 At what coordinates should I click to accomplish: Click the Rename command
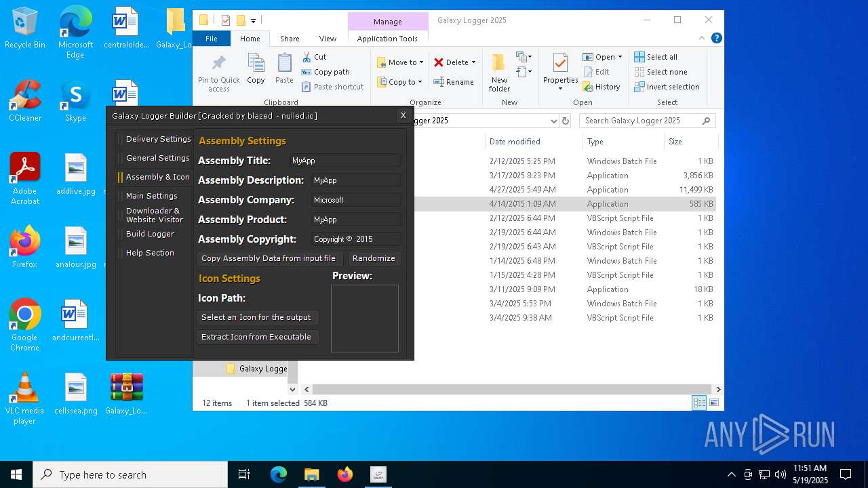[x=454, y=82]
